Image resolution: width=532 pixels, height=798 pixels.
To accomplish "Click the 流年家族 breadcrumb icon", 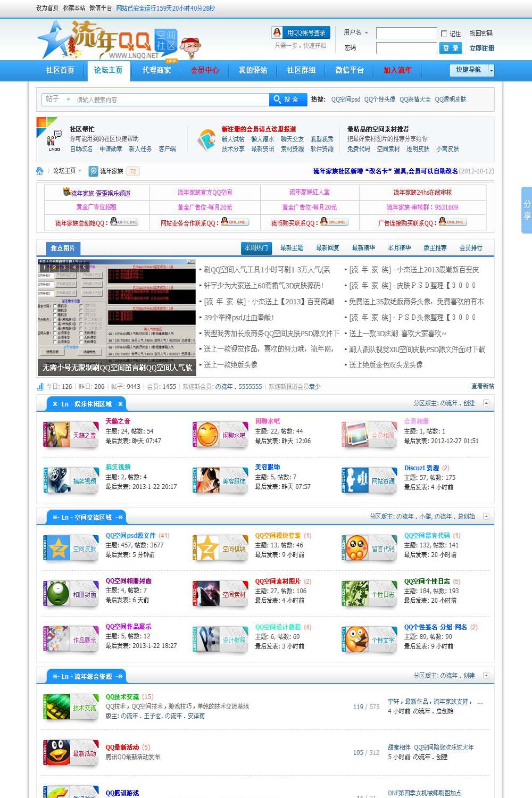I will [94, 171].
